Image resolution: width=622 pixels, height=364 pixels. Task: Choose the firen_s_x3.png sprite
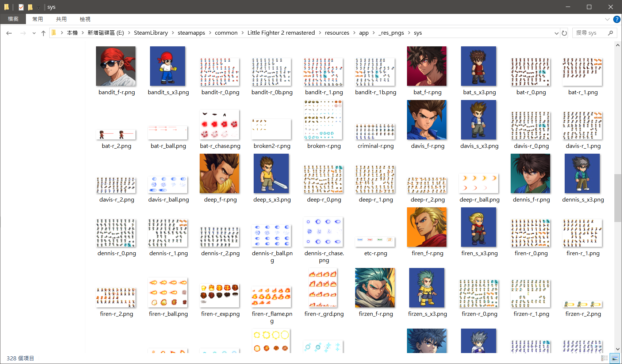click(479, 227)
